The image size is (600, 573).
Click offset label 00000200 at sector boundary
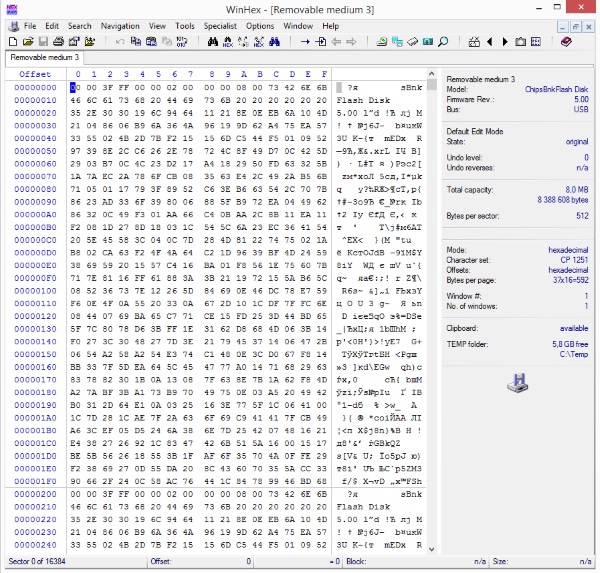point(35,494)
